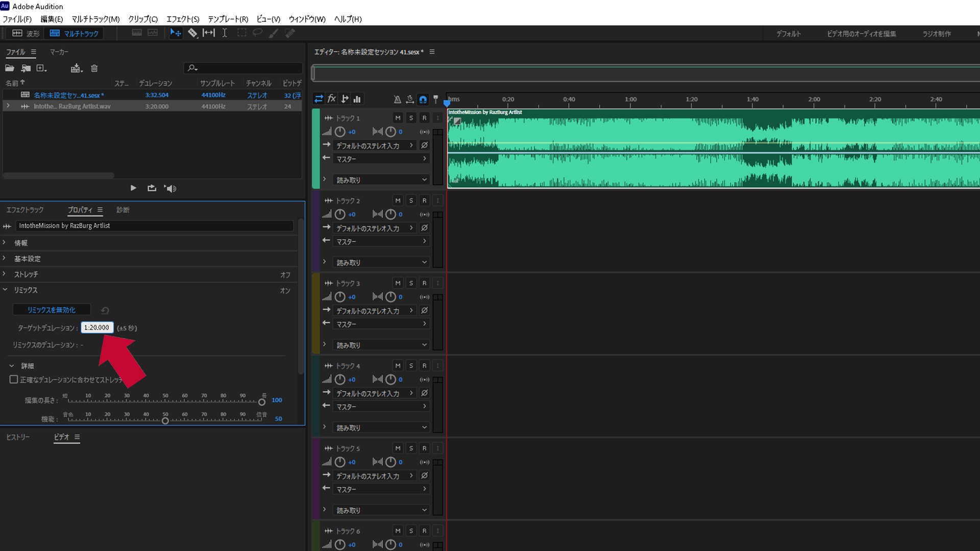
Task: Open the ウィンドウ(W) menu
Action: 307,19
